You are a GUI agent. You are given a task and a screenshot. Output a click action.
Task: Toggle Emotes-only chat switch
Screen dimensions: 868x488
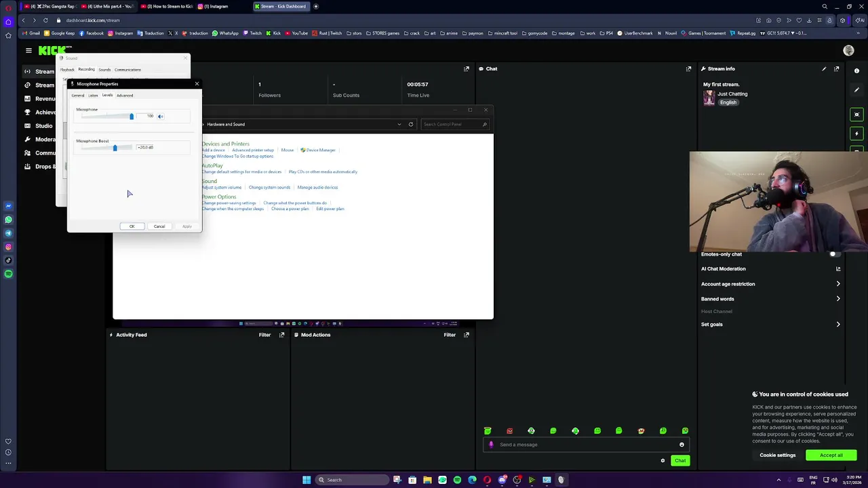(834, 254)
